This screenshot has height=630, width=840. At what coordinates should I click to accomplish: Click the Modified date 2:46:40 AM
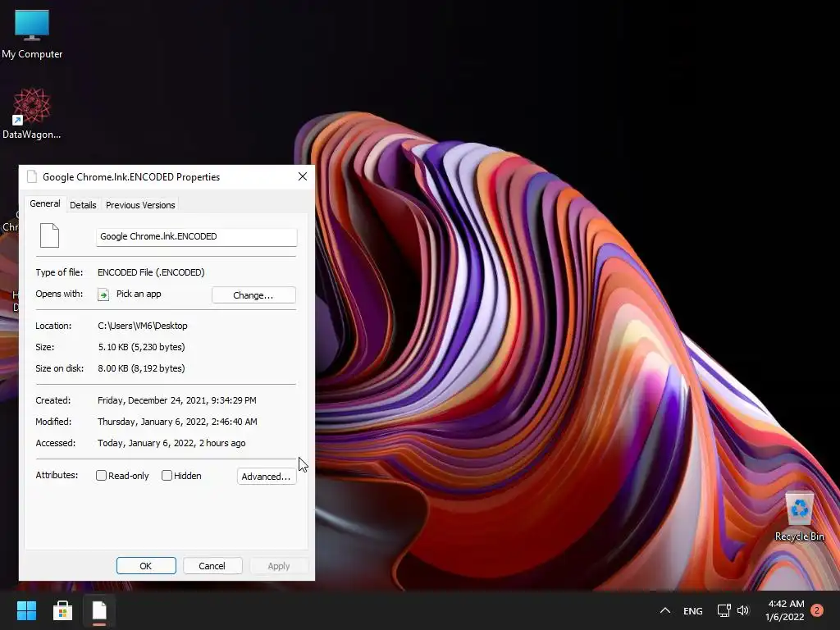177,422
